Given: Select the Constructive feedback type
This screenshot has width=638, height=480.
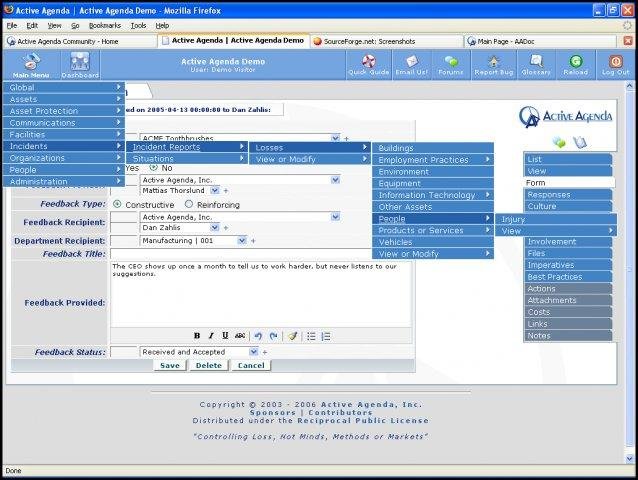Looking at the screenshot, I should [117, 204].
